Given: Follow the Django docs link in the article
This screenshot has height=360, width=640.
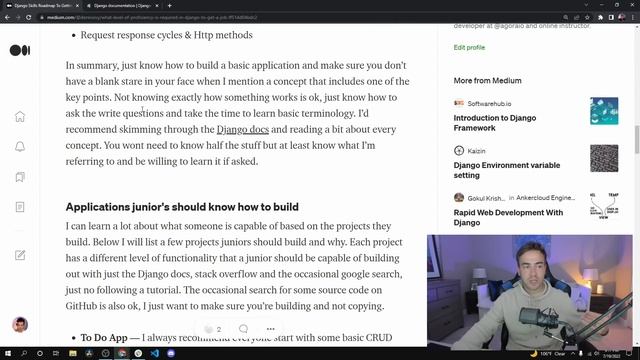Looking at the screenshot, I should pos(242,129).
